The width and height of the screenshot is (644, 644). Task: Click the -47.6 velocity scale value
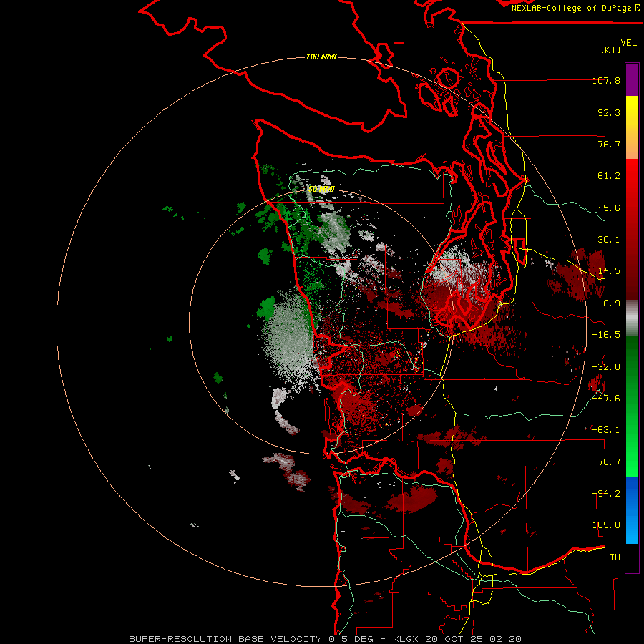606,399
